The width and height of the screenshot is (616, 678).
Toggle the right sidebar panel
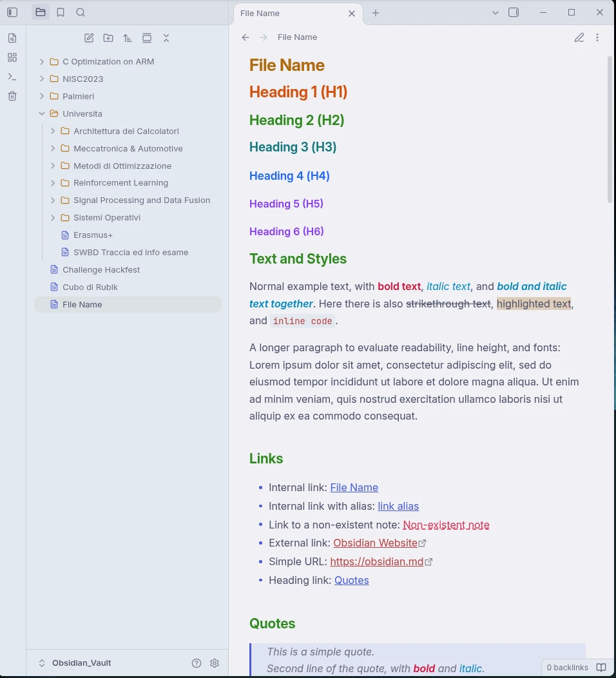[514, 12]
